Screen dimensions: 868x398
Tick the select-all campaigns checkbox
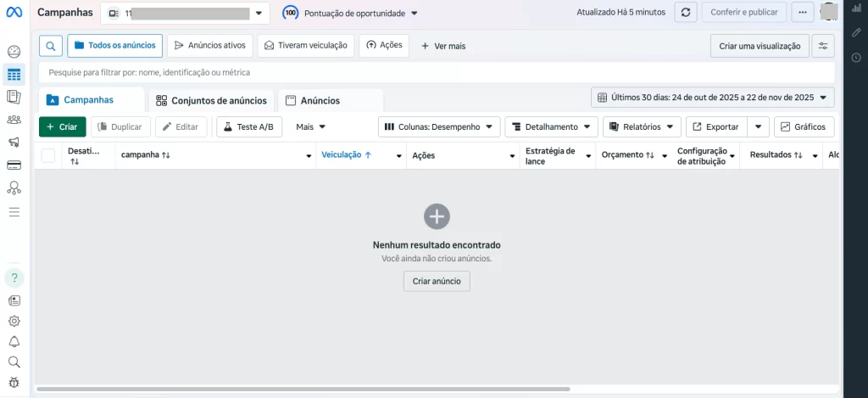point(48,155)
